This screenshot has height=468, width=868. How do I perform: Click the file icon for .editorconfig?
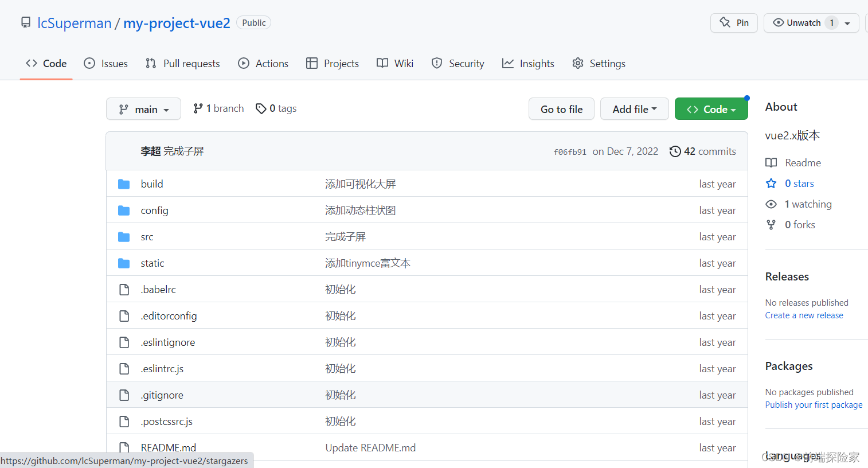point(124,316)
